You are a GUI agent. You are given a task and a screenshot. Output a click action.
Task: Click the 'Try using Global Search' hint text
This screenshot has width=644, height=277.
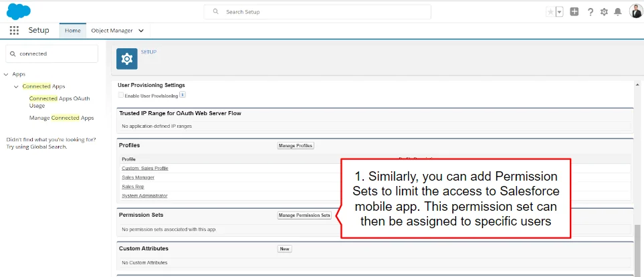(x=37, y=147)
